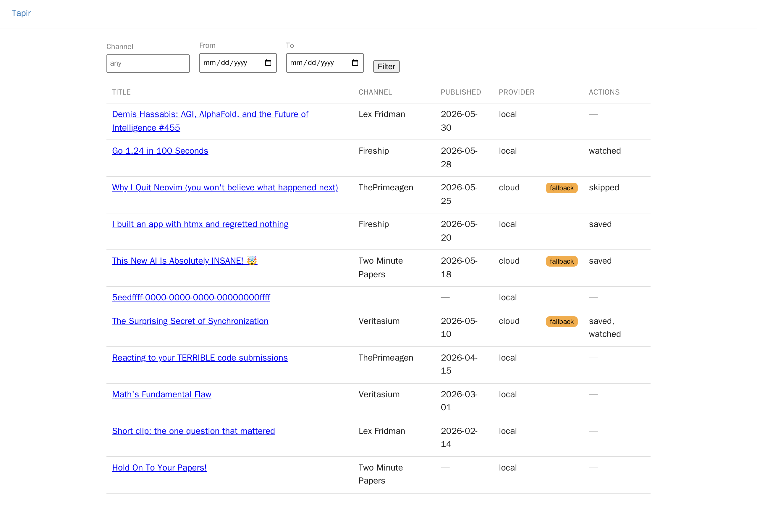Screen dimensions: 757x532
Task: Open the Demis Hassabis AGI AlphaFold video link
Action: [210, 121]
